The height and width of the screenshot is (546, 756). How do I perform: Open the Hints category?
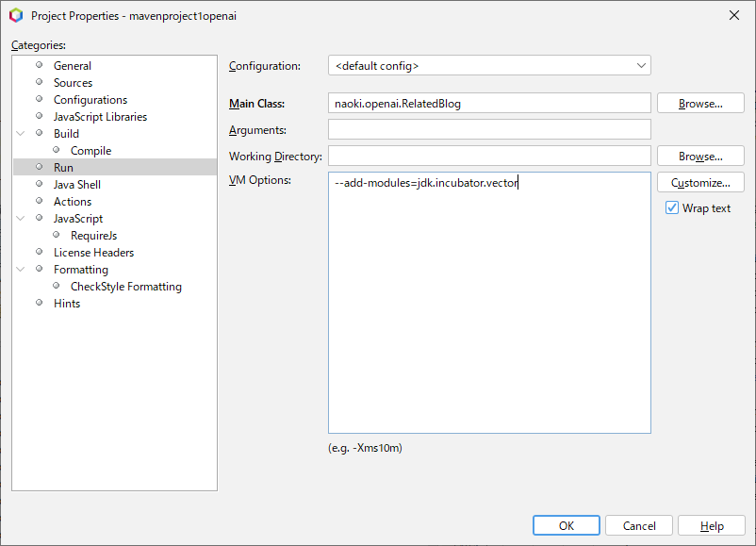[x=67, y=303]
